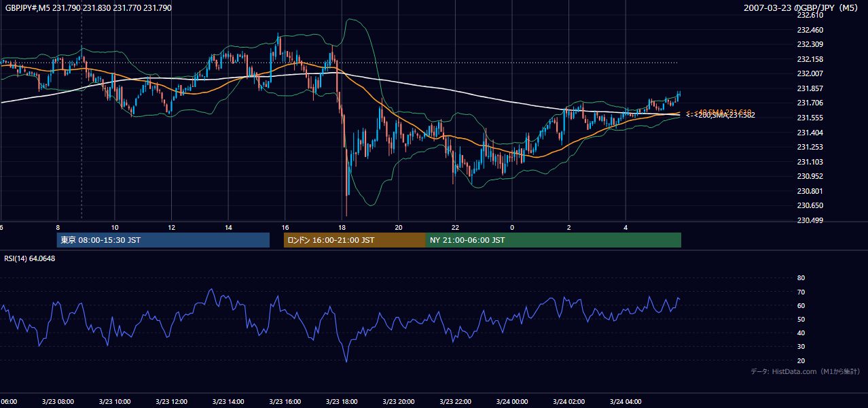The width and height of the screenshot is (868, 408).
Task: Click price axis label 232.158
Action: 810,59
